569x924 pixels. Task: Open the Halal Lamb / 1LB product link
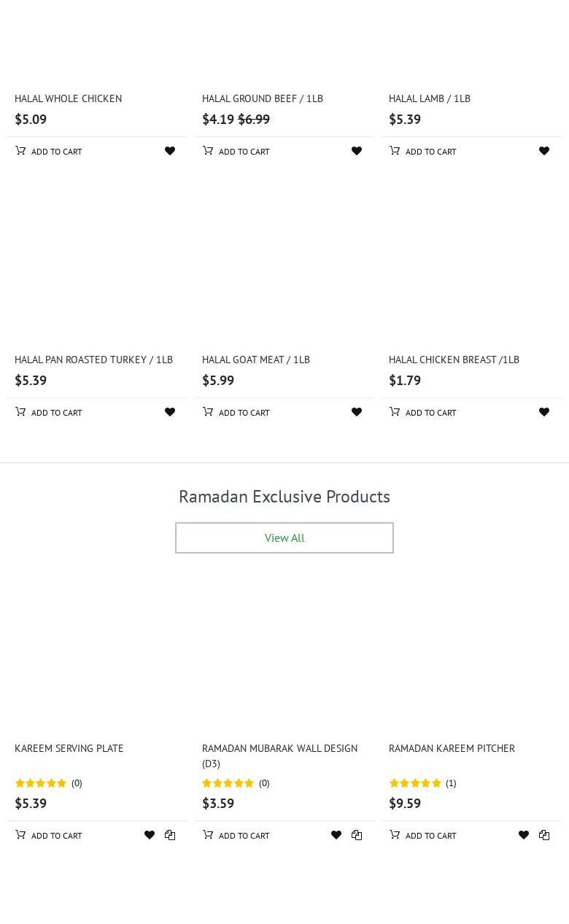click(x=430, y=98)
